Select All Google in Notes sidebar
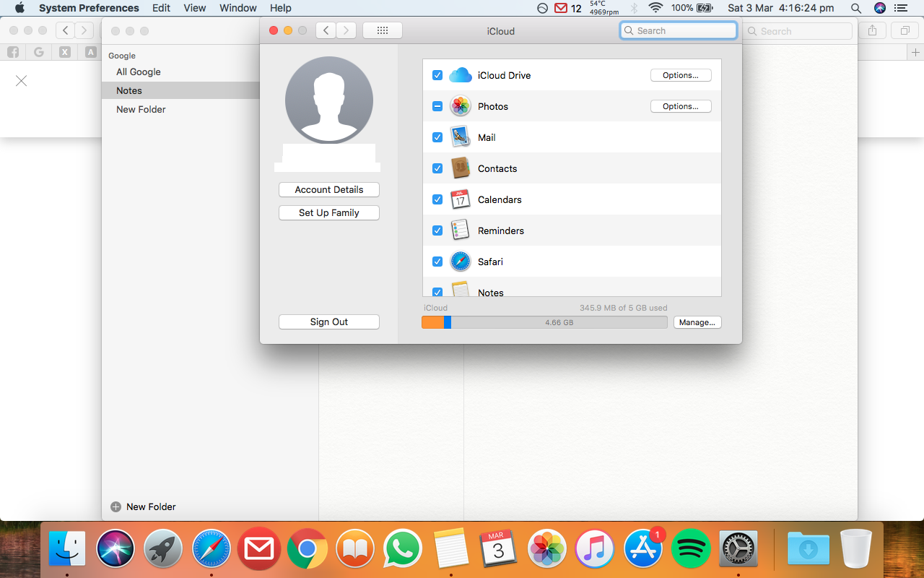 click(139, 72)
